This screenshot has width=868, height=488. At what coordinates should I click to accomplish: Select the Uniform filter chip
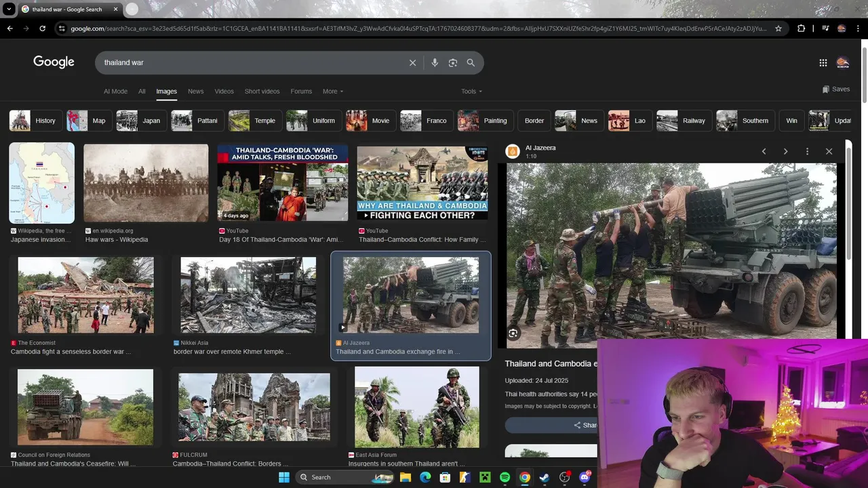(x=313, y=121)
